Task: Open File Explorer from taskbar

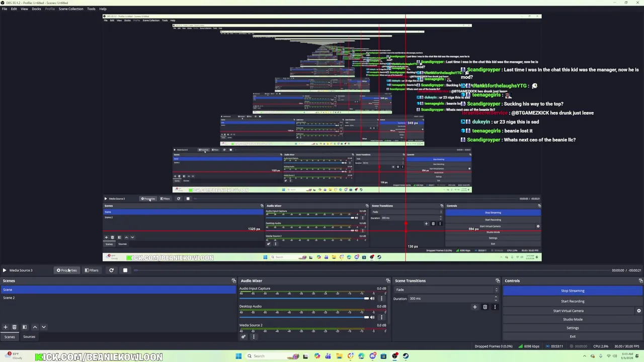Action: click(340, 356)
